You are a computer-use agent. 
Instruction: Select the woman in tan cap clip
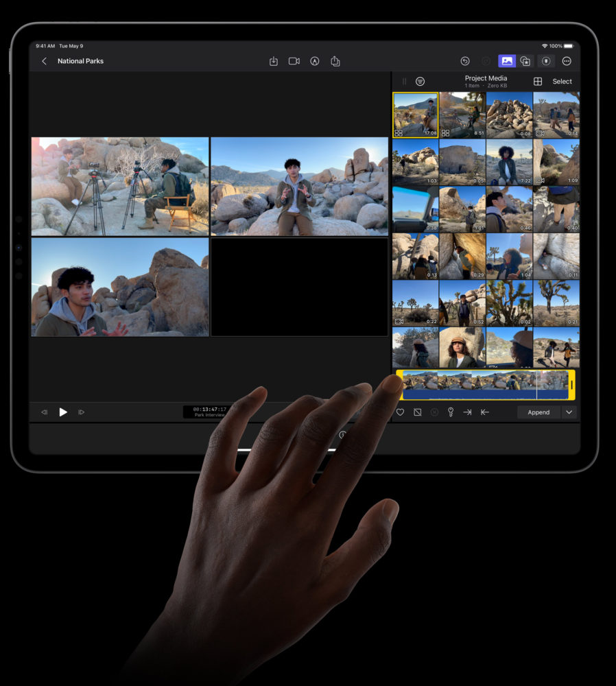462,347
